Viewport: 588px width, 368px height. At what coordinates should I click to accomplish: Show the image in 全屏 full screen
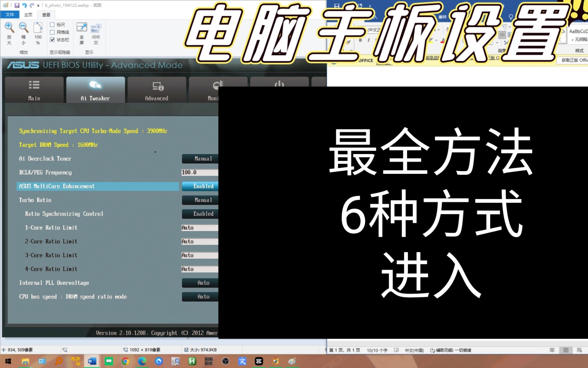(82, 33)
